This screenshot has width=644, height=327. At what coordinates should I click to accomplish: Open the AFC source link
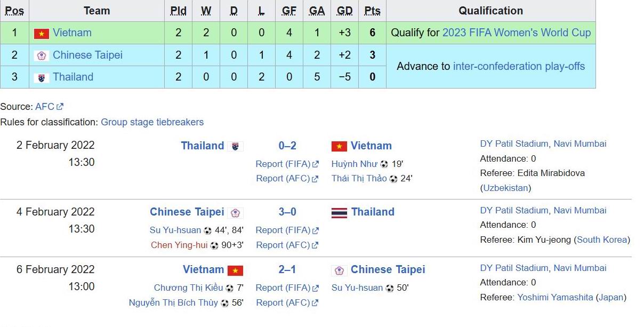coord(45,107)
